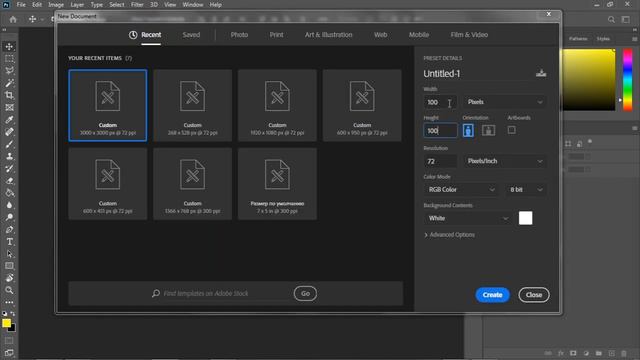Enable the Artboards checkbox
The image size is (640, 360).
511,130
